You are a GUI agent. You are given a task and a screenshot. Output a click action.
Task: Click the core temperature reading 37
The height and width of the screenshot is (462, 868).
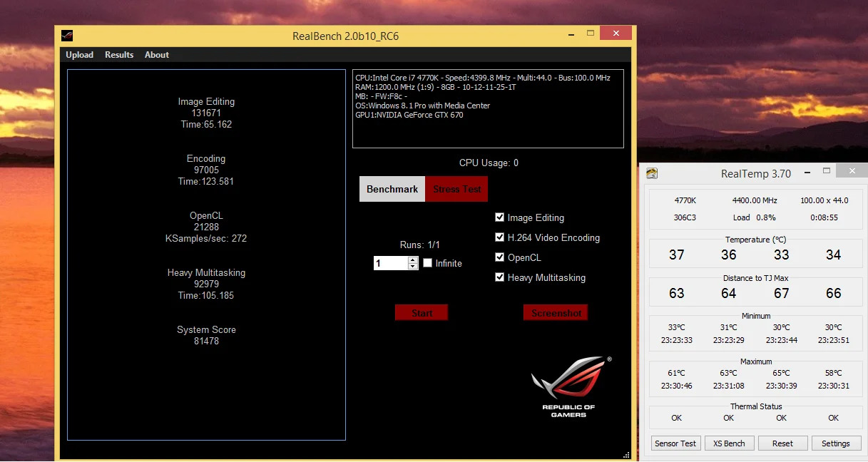[x=677, y=255]
